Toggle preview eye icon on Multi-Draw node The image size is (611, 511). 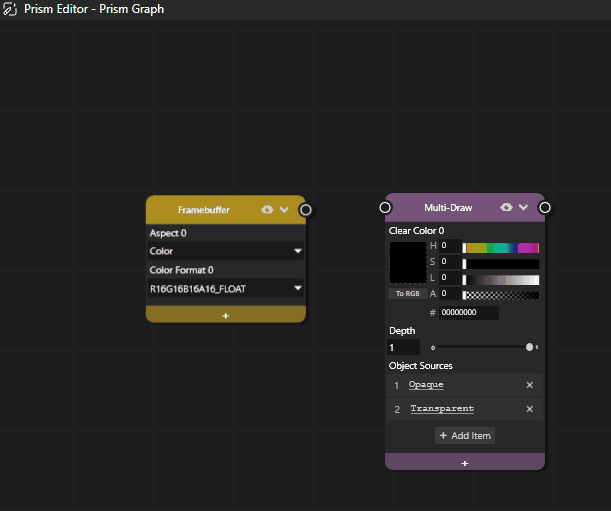[506, 208]
